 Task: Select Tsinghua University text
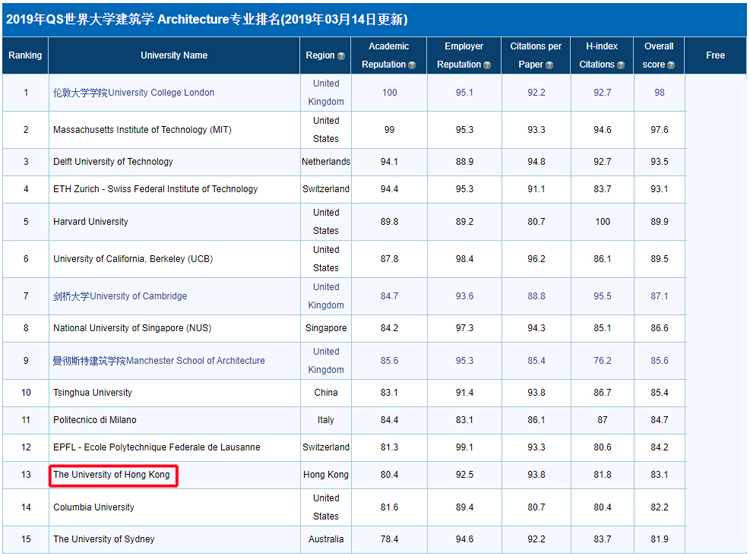(x=92, y=393)
